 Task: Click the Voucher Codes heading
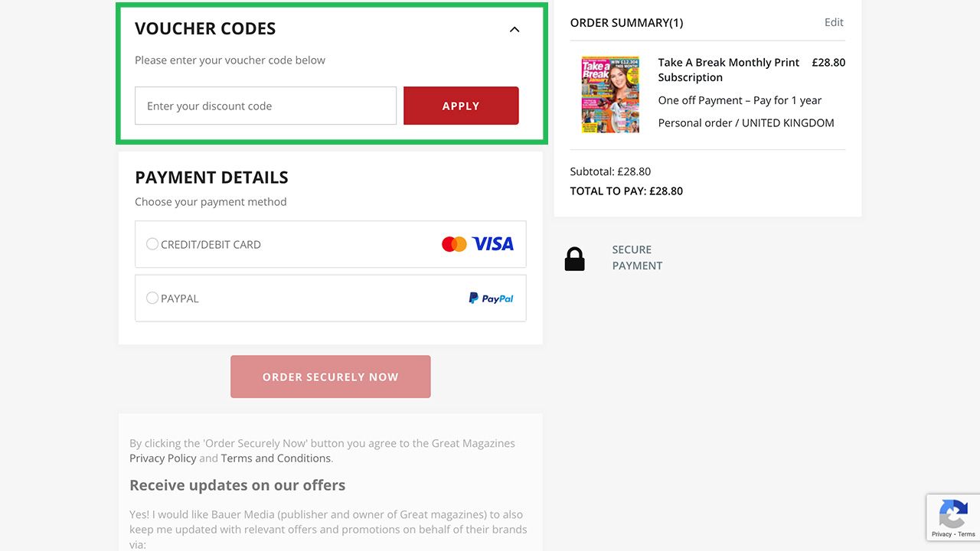(205, 29)
